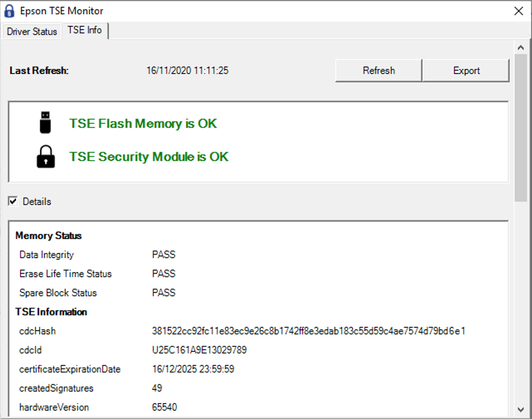
Task: Uncheck the Details checkbox
Action: point(13,202)
